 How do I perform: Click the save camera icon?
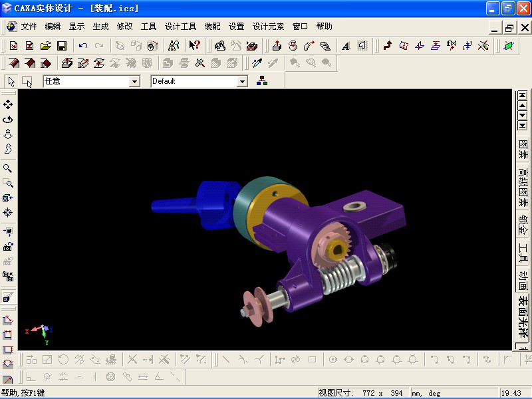click(8, 247)
